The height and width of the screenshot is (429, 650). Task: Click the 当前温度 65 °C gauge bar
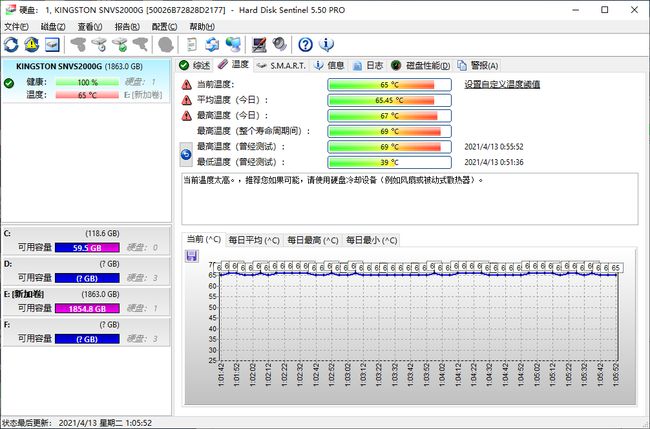[x=389, y=85]
